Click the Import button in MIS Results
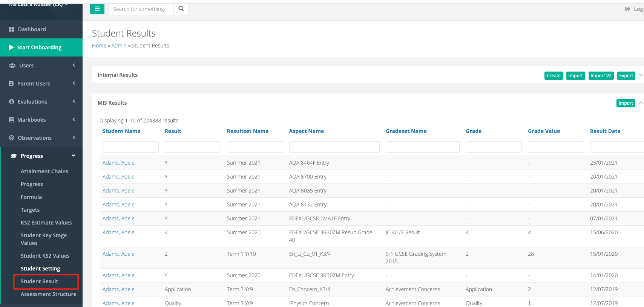The width and height of the screenshot is (644, 307). (626, 103)
